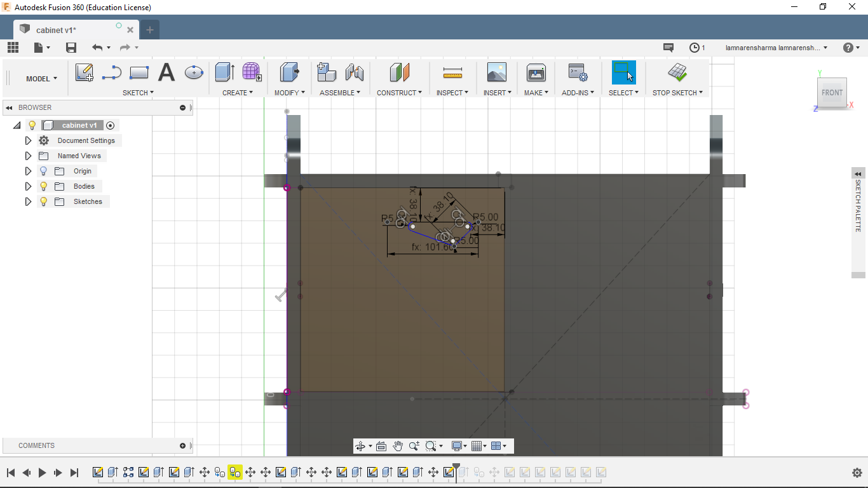This screenshot has width=868, height=488.
Task: Open the File menu icon
Action: (x=41, y=48)
